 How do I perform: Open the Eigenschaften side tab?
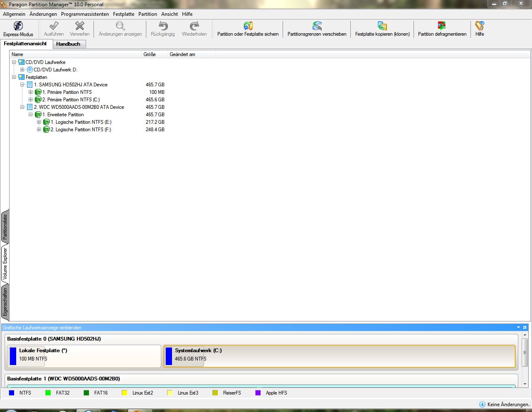pos(5,302)
